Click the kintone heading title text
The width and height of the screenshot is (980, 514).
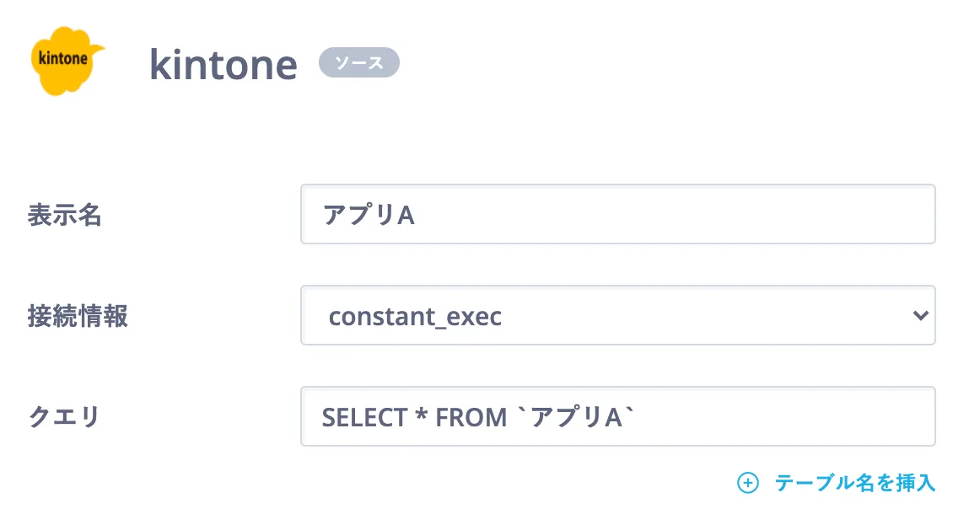[x=223, y=65]
